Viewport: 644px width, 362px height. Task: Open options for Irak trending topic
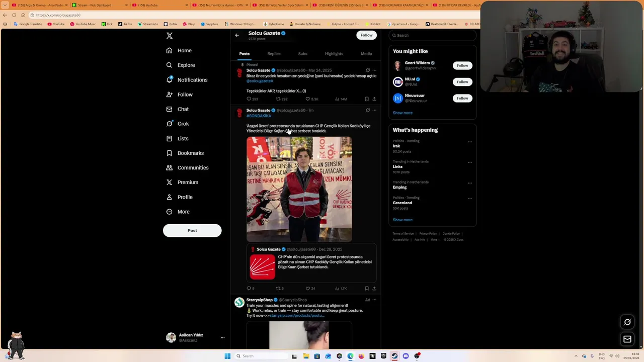click(x=470, y=142)
